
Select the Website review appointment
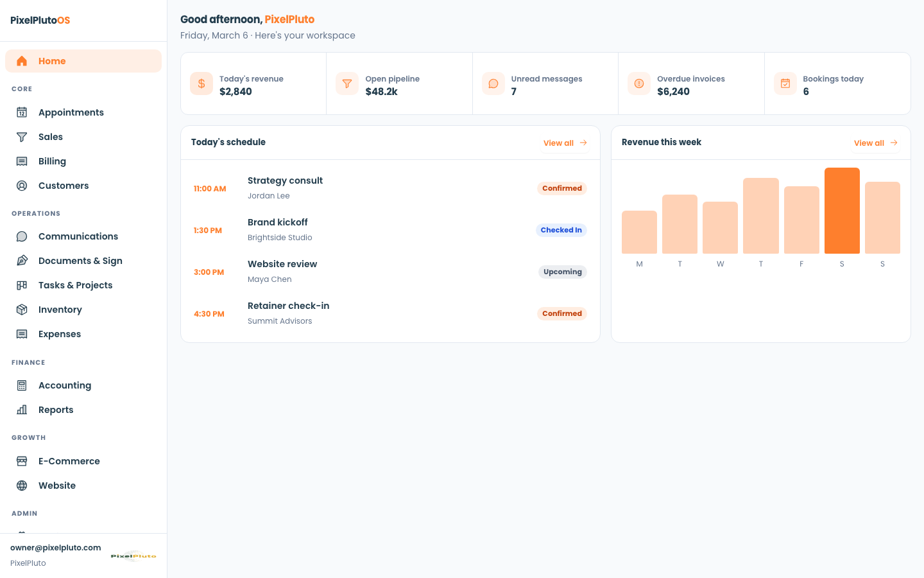(x=390, y=272)
